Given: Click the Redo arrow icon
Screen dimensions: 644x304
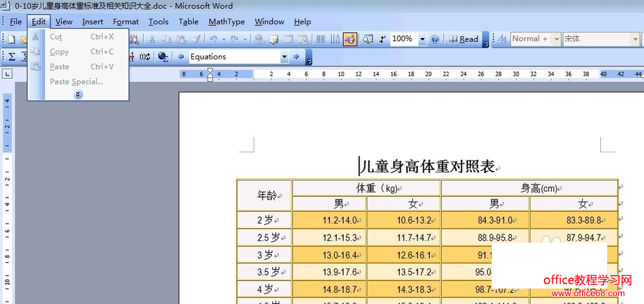Looking at the screenshot, I should click(234, 39).
